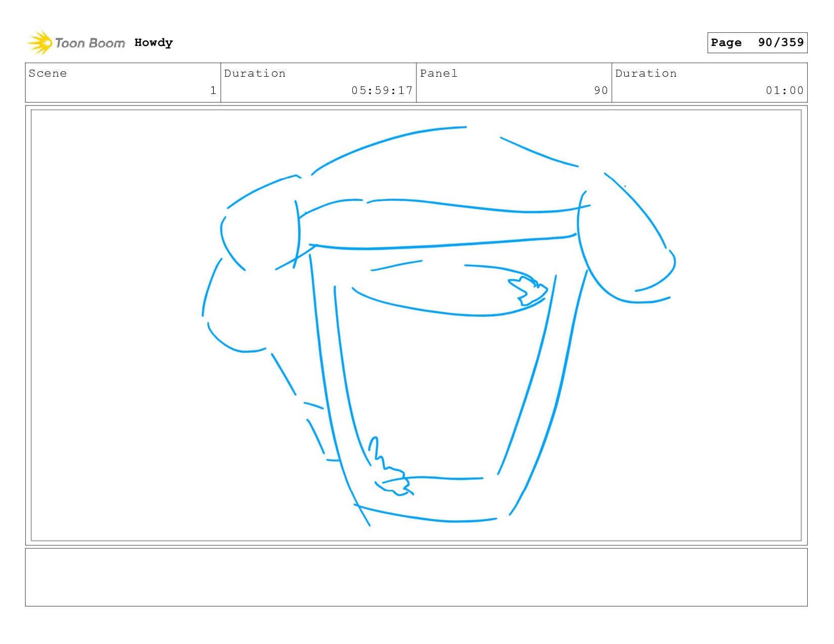Click the storyboard sketch drawing panel
This screenshot has height=644, width=834.
pos(416,325)
